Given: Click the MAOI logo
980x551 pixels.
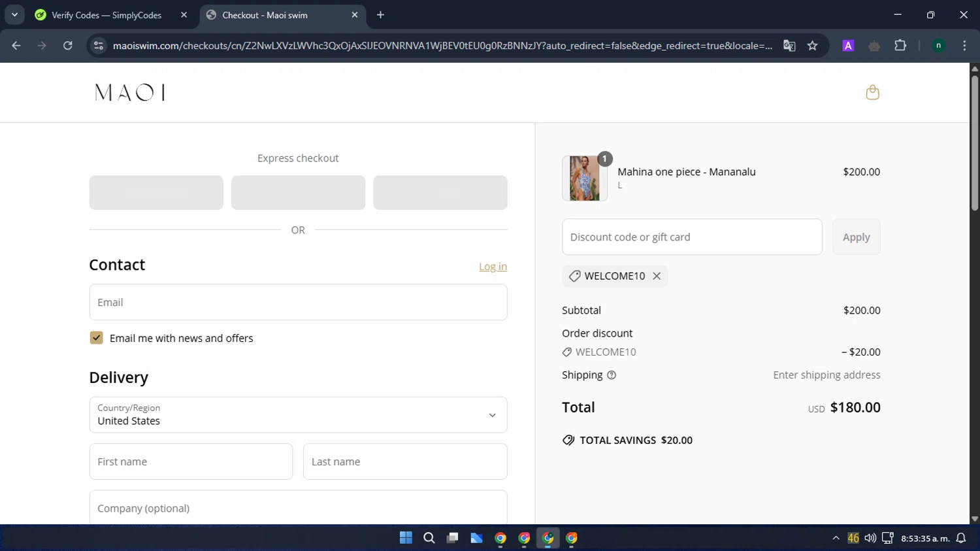Looking at the screenshot, I should pos(129,92).
